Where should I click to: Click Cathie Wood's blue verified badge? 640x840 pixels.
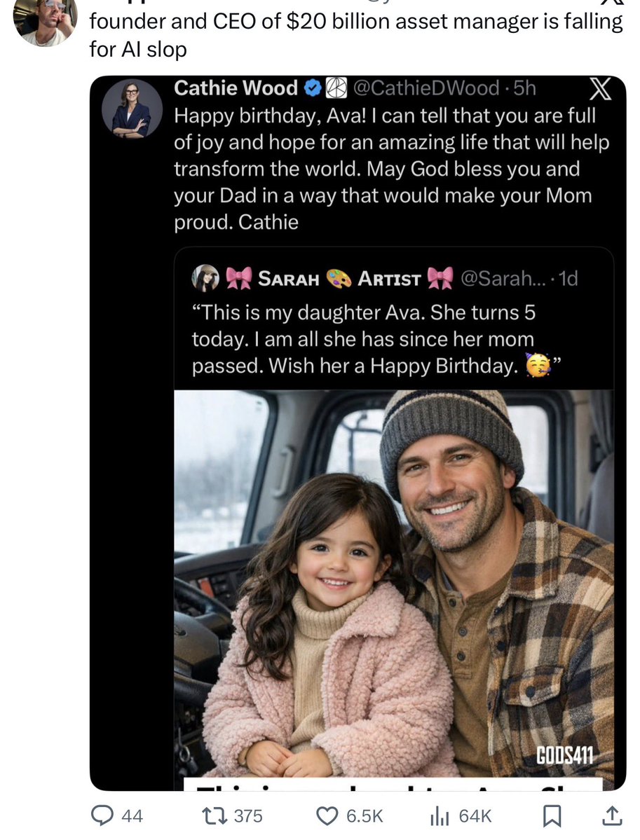coord(313,88)
